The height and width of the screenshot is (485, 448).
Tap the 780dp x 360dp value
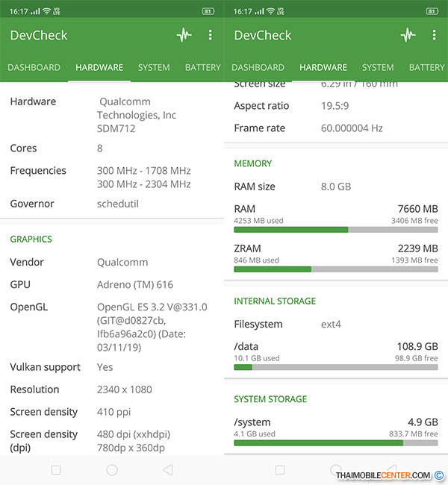pos(131,448)
